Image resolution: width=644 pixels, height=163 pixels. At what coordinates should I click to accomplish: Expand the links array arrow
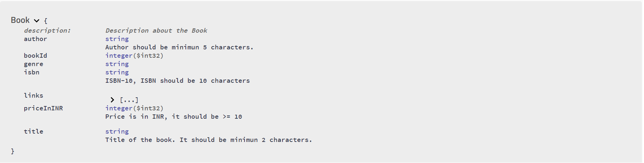(112, 100)
